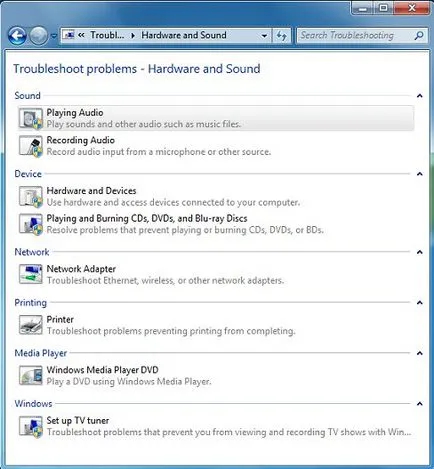The image size is (434, 469).
Task: Collapse the Windows section
Action: click(420, 404)
